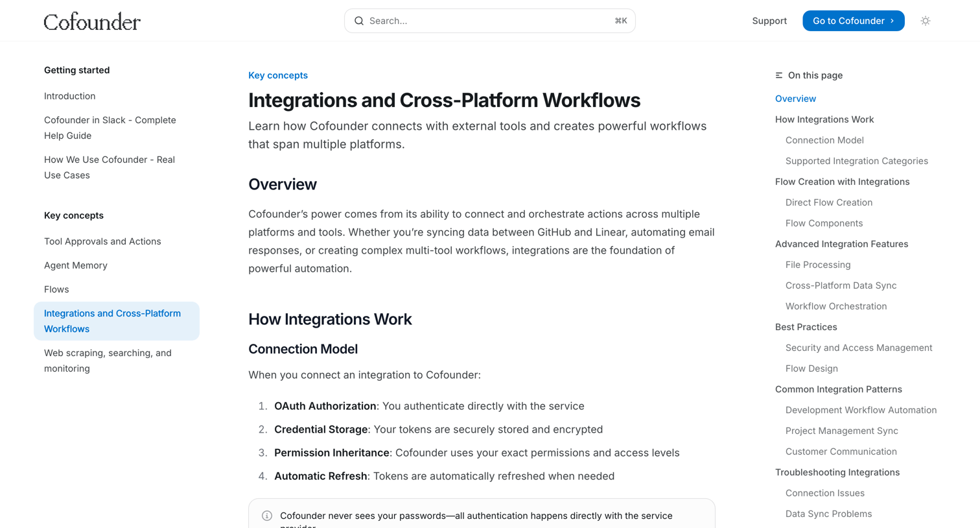This screenshot has width=980, height=528.
Task: Jump to Project Management Sync
Action: pos(842,431)
